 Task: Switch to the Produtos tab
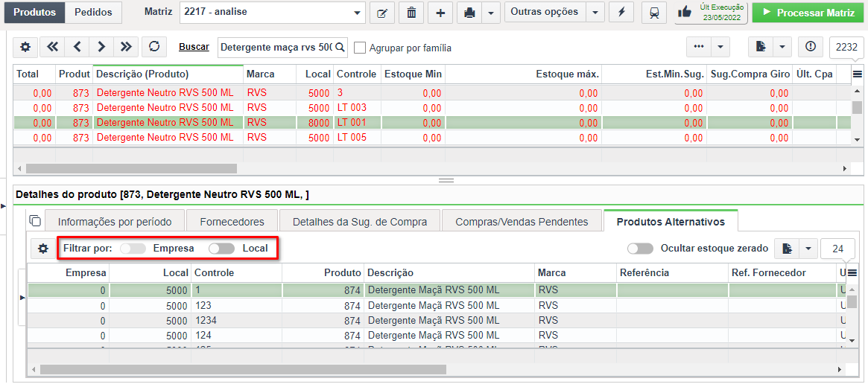tap(34, 12)
